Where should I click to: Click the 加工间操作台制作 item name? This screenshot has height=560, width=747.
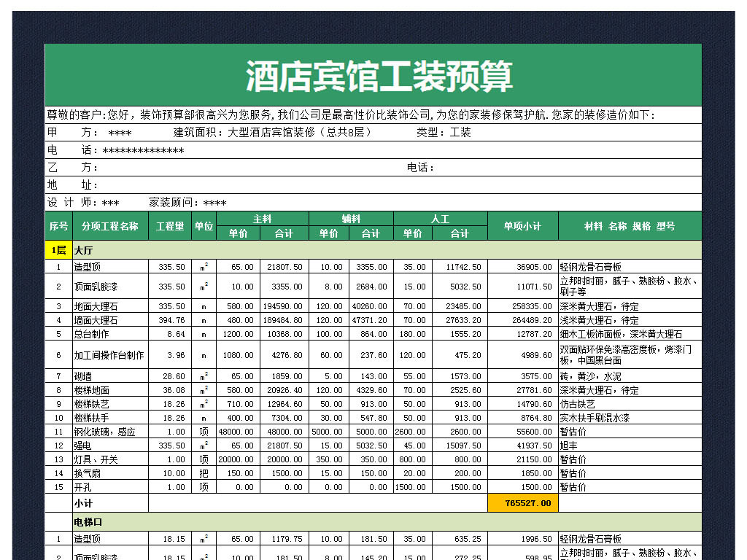pos(109,355)
